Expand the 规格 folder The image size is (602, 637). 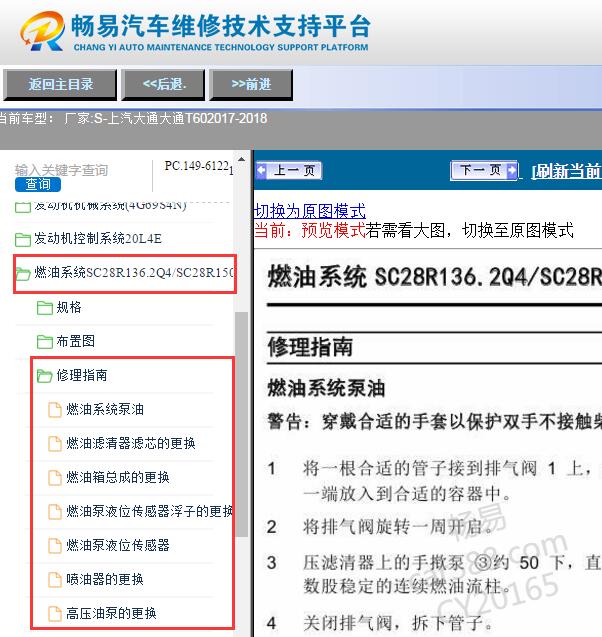coord(69,307)
